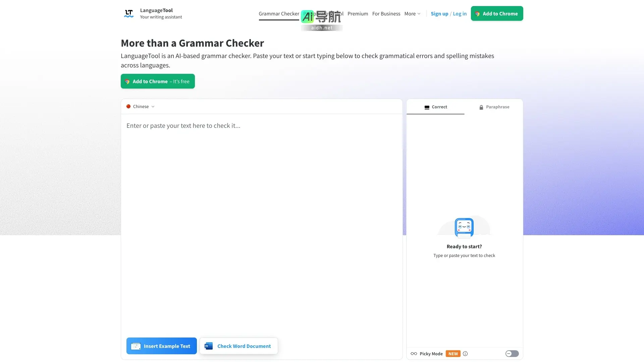Click the Sign up link
Screen dimensions: 644x362
click(x=439, y=14)
